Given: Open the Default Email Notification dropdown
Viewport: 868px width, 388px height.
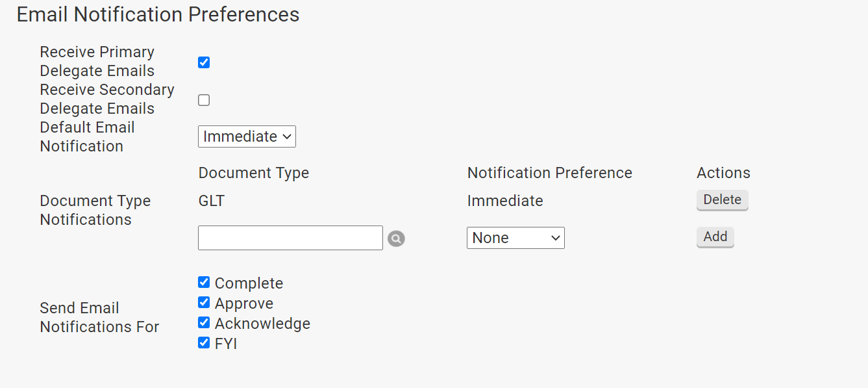Looking at the screenshot, I should click(x=247, y=136).
